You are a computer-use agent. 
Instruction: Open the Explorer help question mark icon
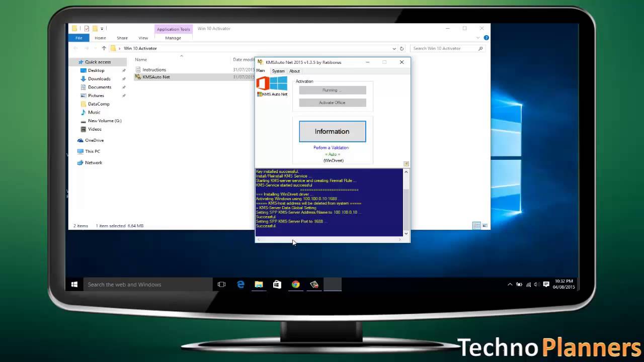[x=486, y=38]
